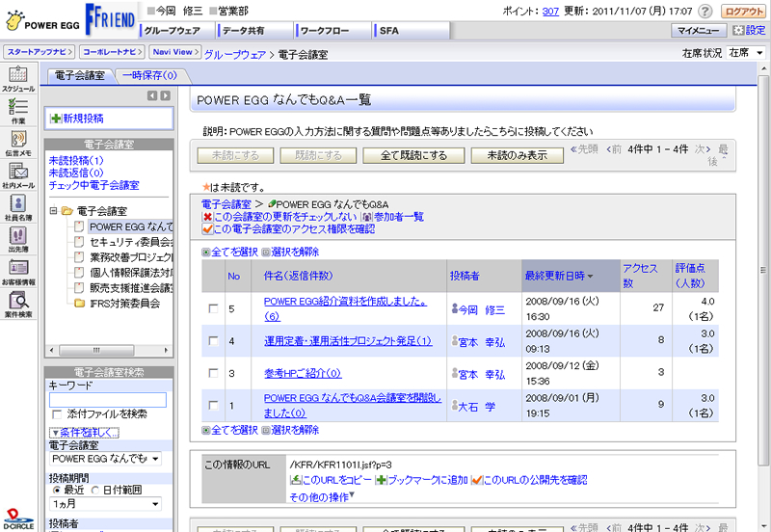Click the upper 全て既読にする button

[413, 155]
